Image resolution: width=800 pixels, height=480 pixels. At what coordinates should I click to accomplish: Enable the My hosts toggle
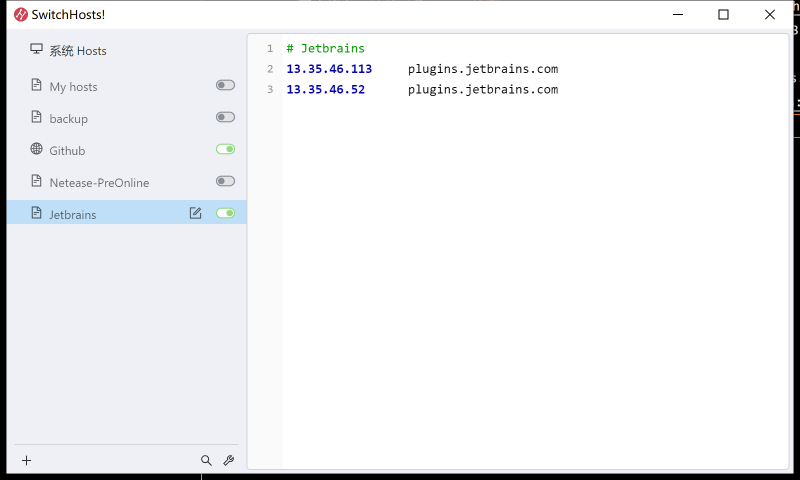[x=226, y=85]
